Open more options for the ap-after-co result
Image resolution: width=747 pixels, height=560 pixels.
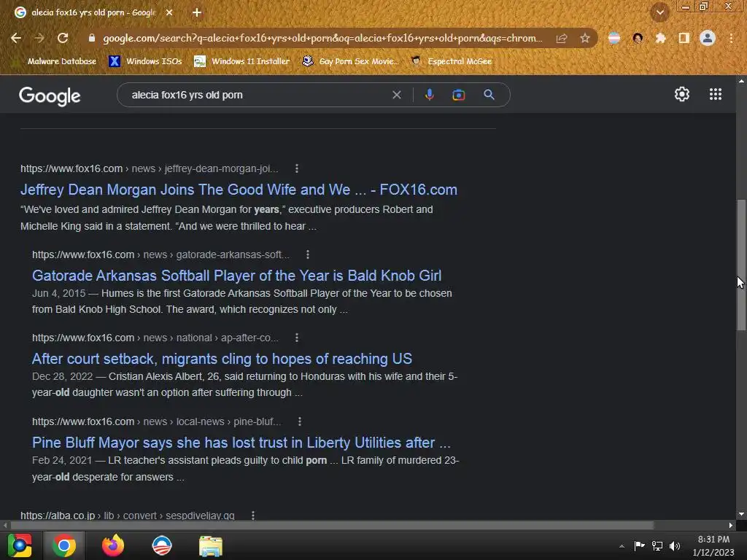click(297, 338)
